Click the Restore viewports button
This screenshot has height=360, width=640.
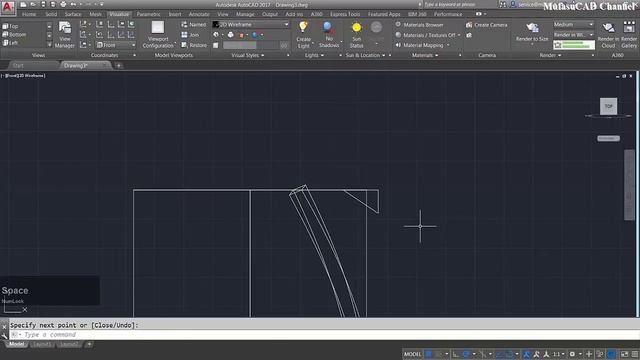coord(194,45)
